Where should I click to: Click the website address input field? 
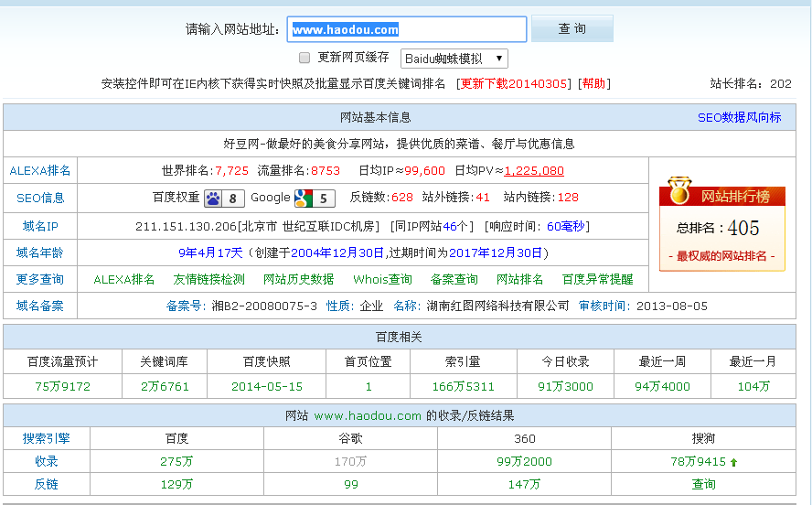point(407,29)
